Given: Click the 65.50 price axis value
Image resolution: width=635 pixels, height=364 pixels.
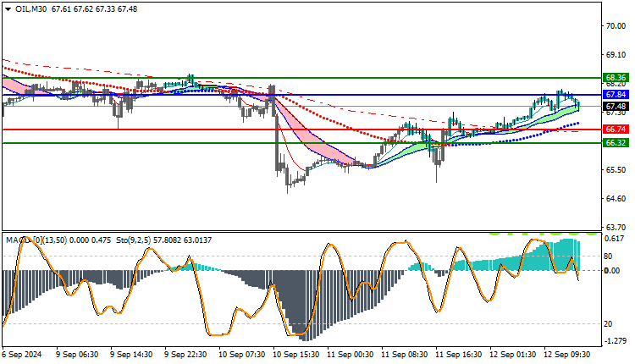Looking at the screenshot, I should (x=616, y=170).
